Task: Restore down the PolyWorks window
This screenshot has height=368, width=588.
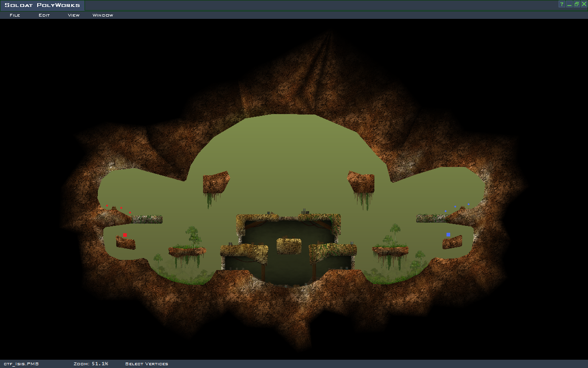Action: [x=577, y=4]
